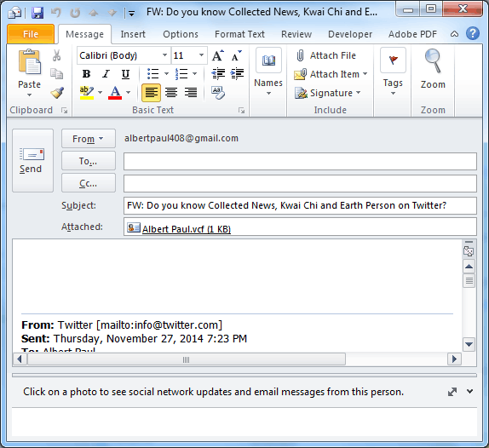Image resolution: width=489 pixels, height=448 pixels.
Task: Click the Cc... button
Action: click(x=89, y=183)
